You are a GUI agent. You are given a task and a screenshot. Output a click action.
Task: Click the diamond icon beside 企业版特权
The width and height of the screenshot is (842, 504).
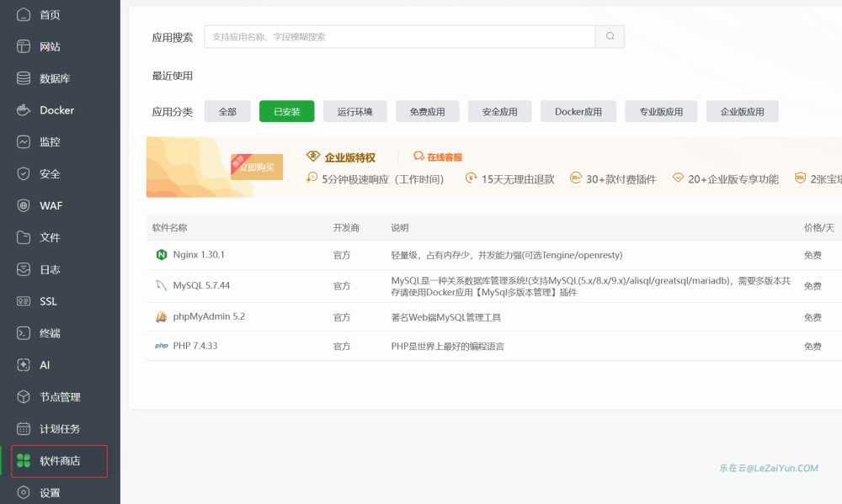tap(313, 157)
